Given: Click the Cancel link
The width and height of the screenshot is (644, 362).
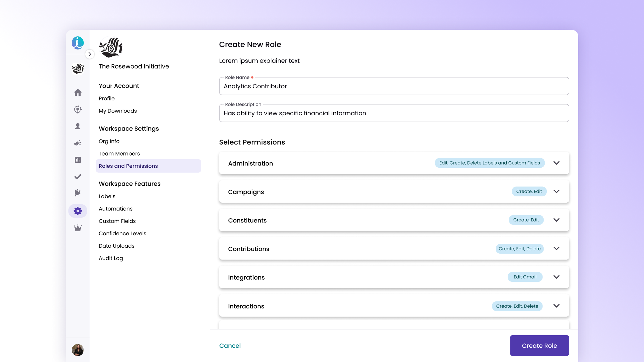Looking at the screenshot, I should pyautogui.click(x=230, y=346).
